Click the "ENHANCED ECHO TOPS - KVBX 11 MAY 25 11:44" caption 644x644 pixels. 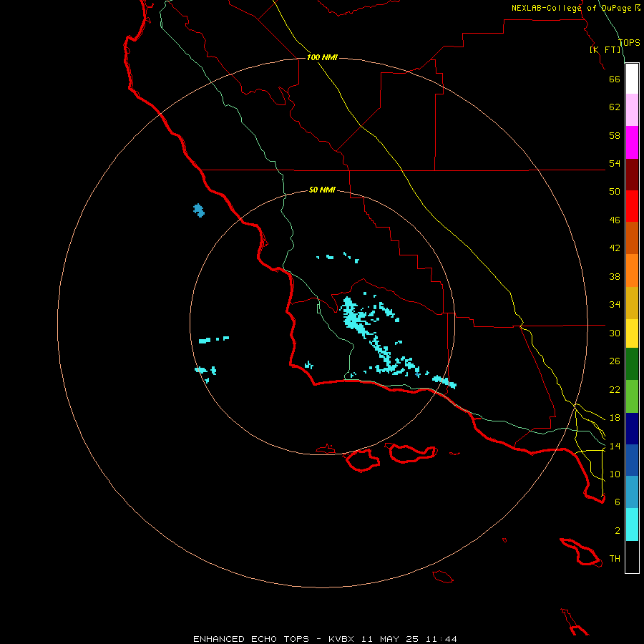point(325,639)
